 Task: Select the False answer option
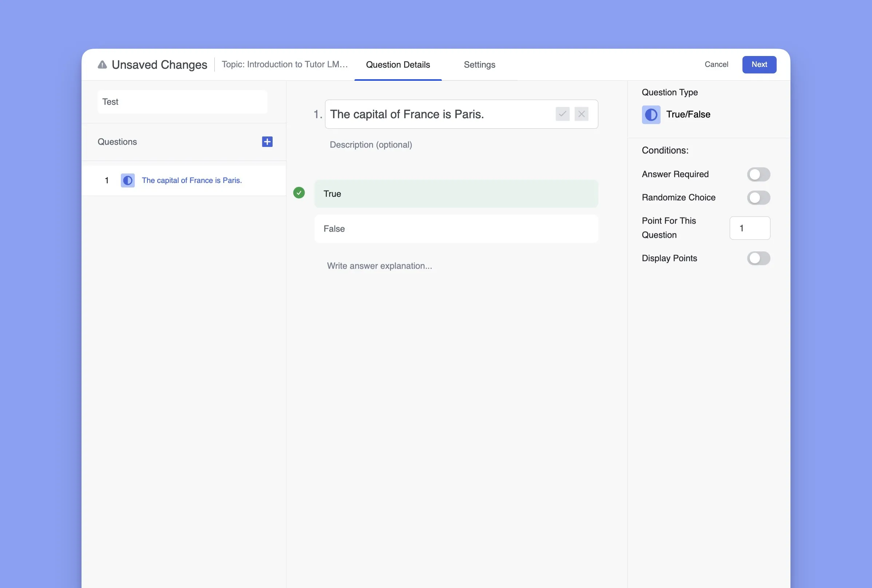click(x=456, y=229)
